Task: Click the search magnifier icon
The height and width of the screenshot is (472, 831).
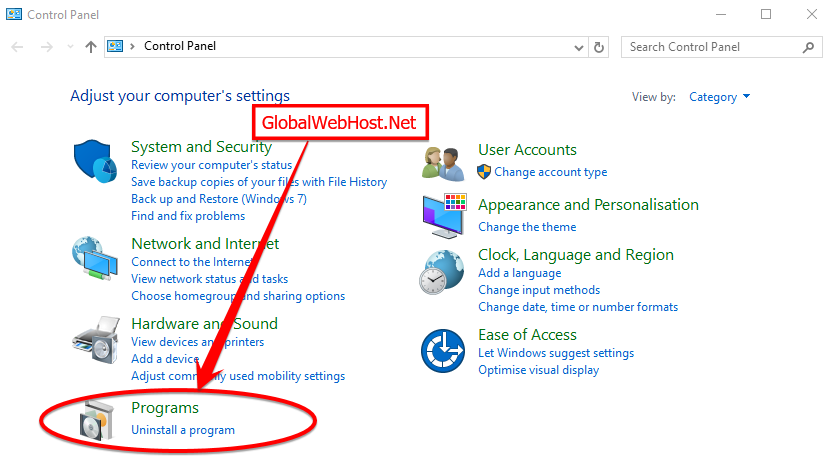Action: (808, 47)
